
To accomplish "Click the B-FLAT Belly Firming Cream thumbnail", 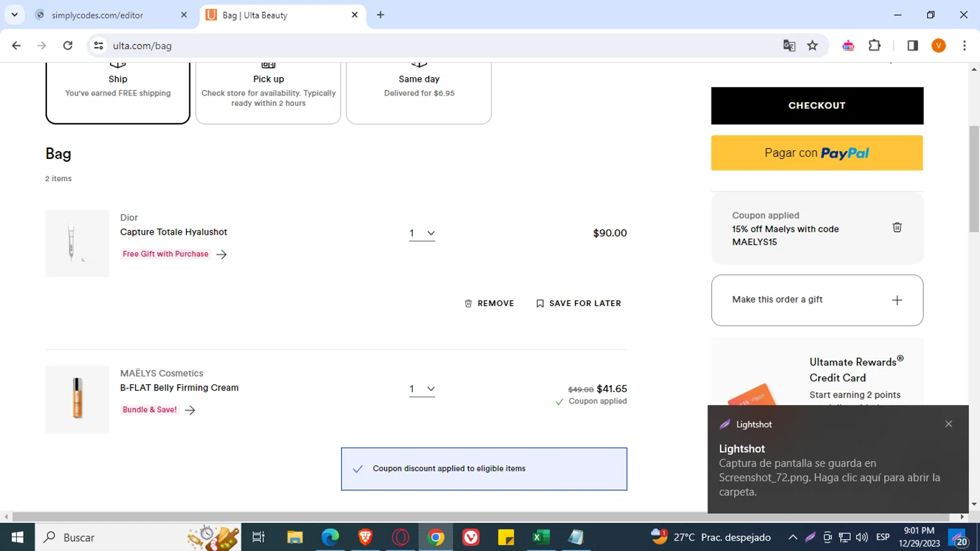I will (x=77, y=399).
